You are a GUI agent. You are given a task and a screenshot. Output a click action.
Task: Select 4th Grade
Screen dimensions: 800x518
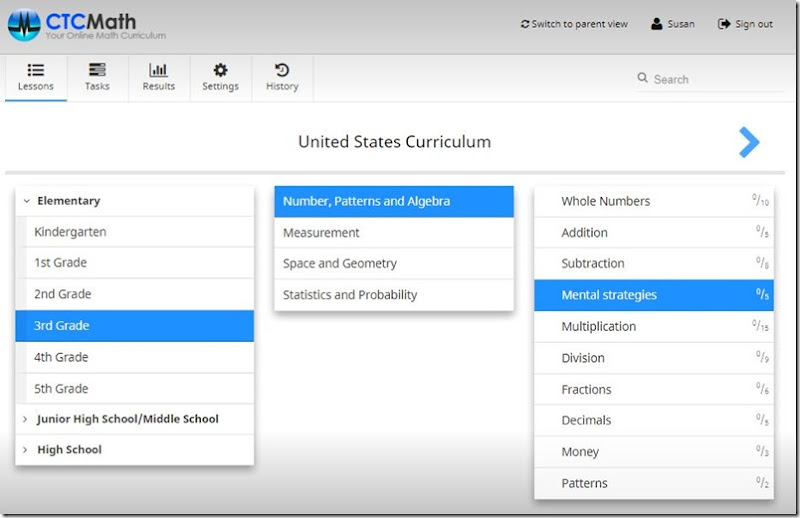[135, 357]
